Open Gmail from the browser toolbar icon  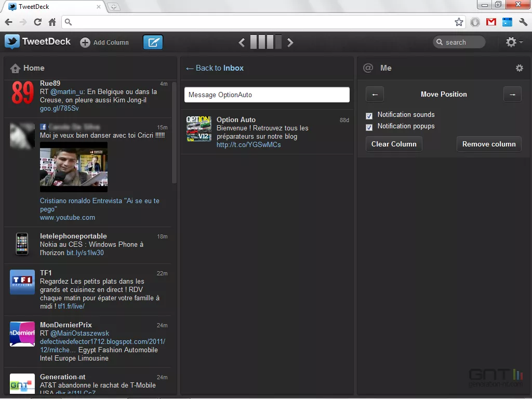pyautogui.click(x=490, y=22)
